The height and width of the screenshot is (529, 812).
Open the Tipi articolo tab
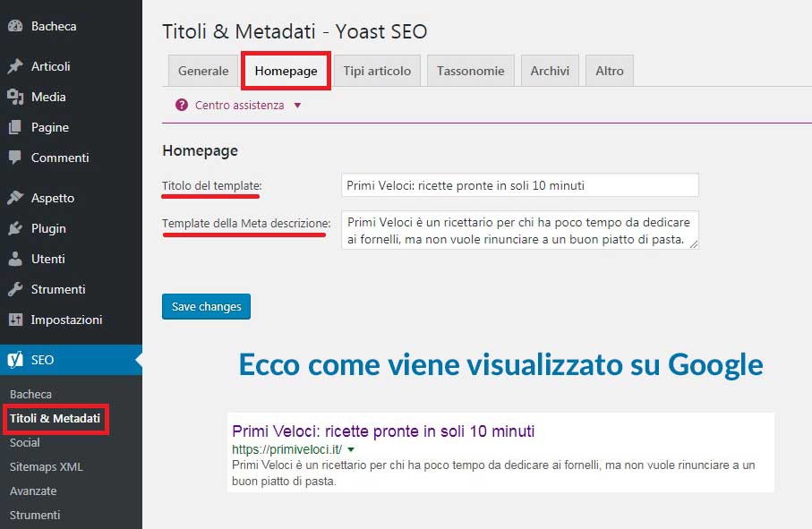pyautogui.click(x=377, y=71)
